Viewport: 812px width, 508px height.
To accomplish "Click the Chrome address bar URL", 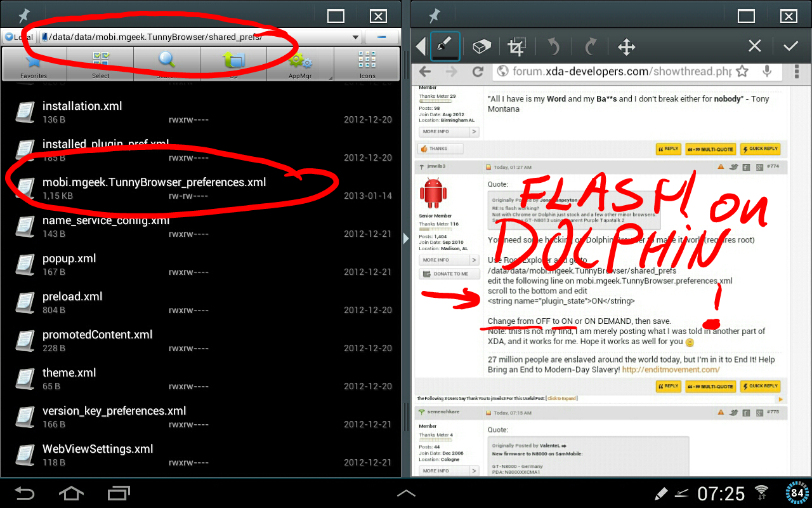I will [x=622, y=72].
